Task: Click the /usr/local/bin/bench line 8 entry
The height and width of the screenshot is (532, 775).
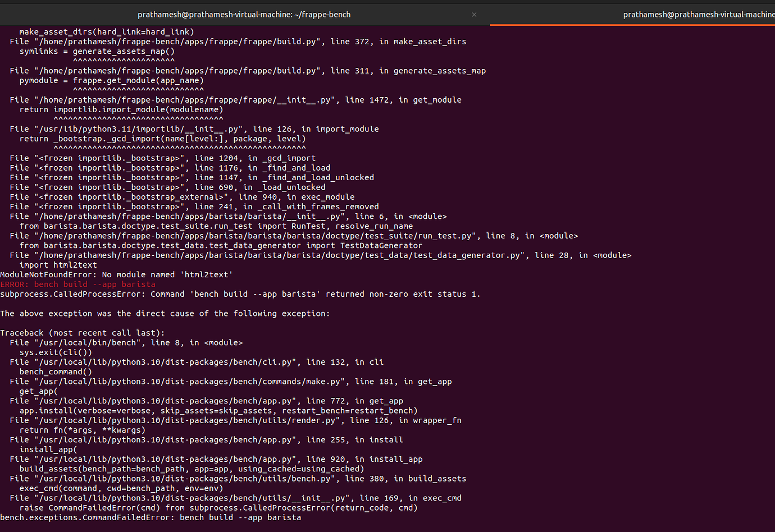Action: point(126,343)
